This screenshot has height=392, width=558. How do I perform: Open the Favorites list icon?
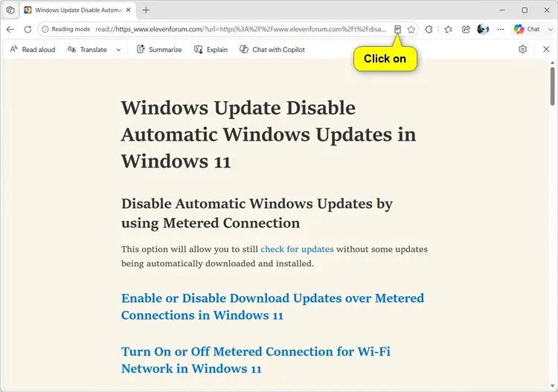coord(449,29)
